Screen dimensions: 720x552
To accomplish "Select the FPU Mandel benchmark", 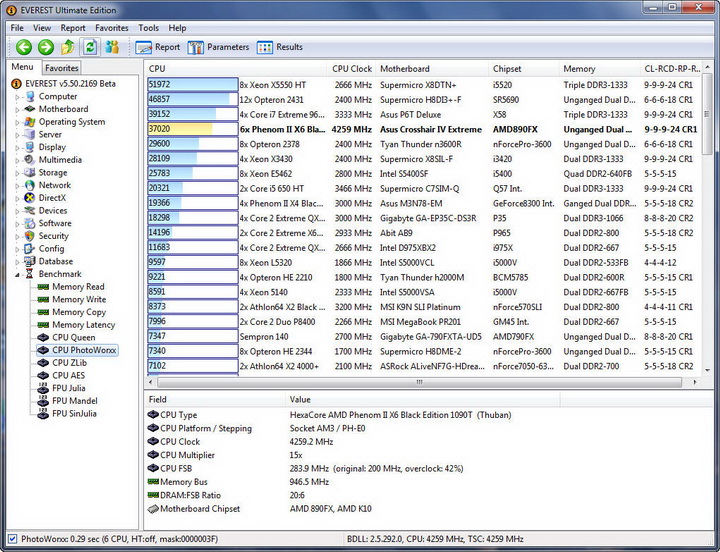I will point(74,401).
